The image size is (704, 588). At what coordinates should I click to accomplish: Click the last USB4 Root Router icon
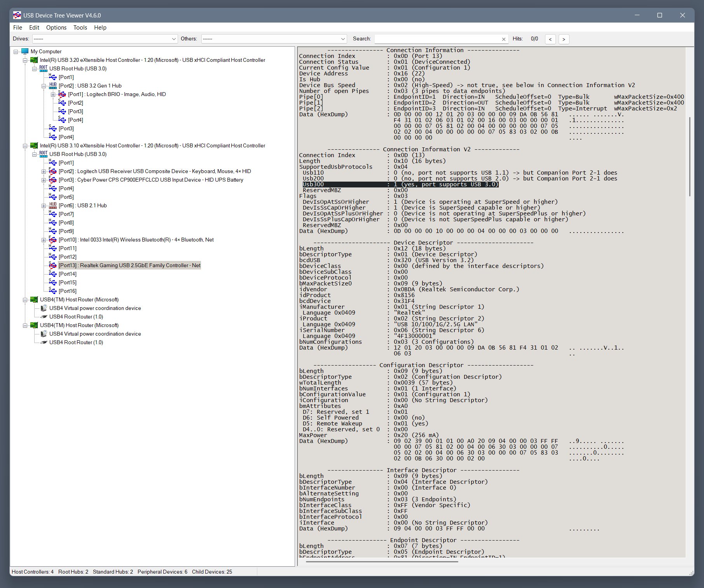tap(44, 342)
